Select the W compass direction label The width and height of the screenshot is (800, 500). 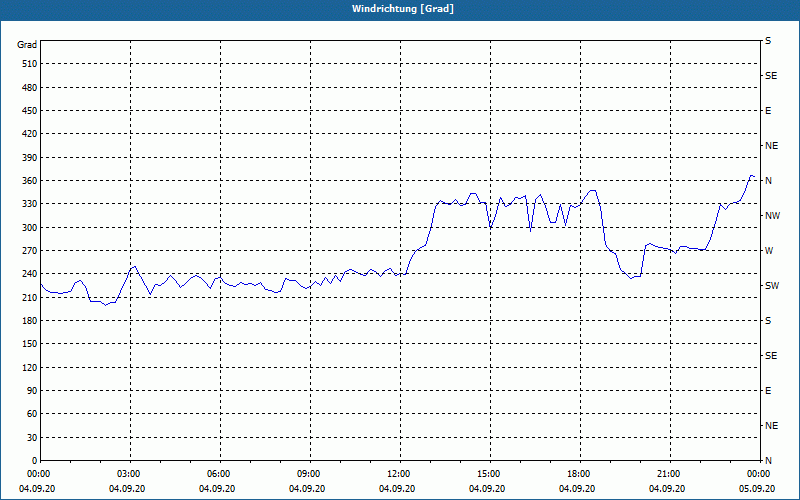pos(769,251)
